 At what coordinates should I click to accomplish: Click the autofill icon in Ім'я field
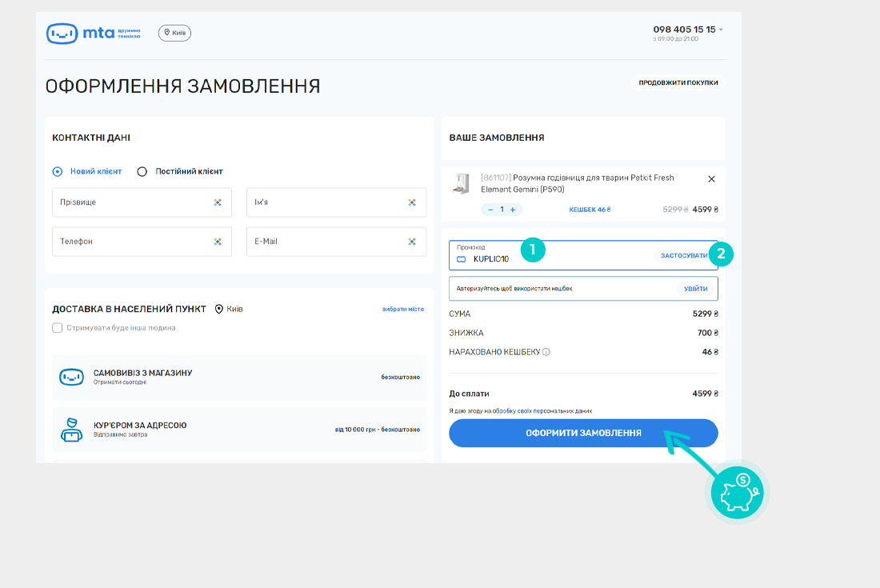pyautogui.click(x=412, y=202)
